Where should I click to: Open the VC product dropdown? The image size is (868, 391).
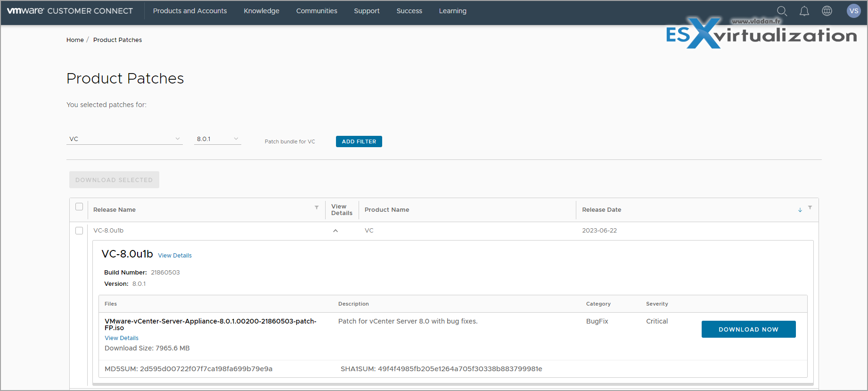pos(124,139)
